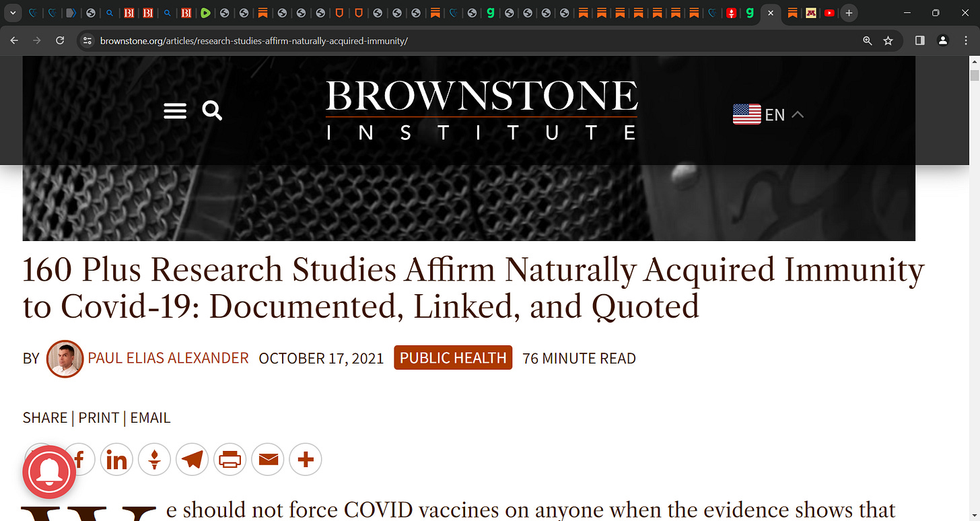Switch to the YouTube tab
The height and width of the screenshot is (521, 980).
pos(829,13)
